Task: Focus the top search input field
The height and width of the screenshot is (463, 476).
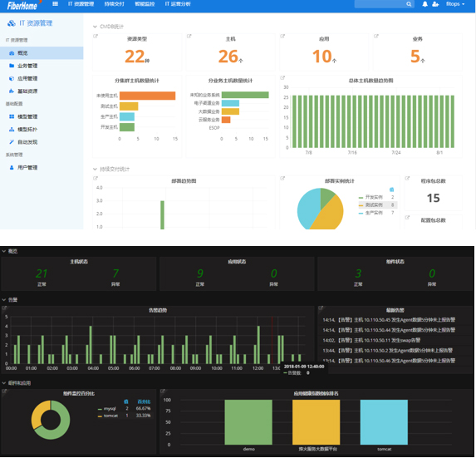Action: (380, 4)
